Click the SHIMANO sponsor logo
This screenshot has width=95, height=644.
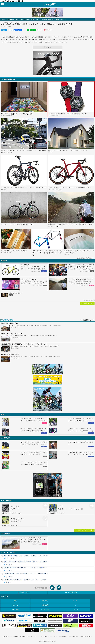[24, 621]
